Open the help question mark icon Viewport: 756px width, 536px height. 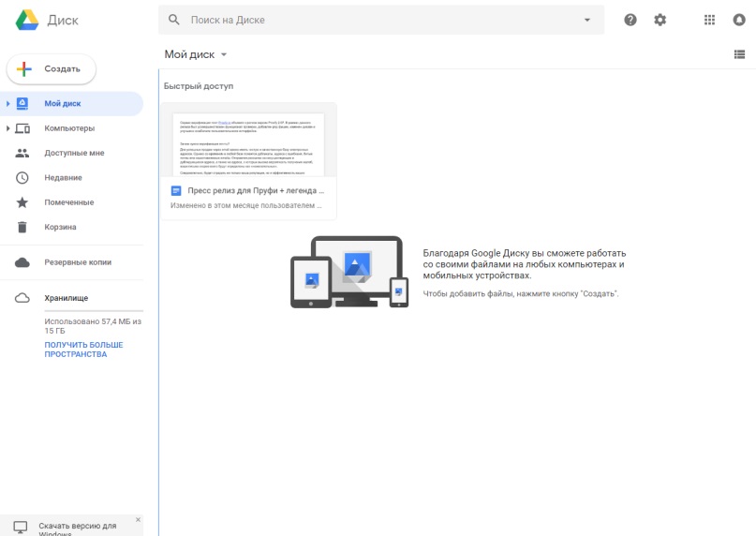click(x=630, y=20)
